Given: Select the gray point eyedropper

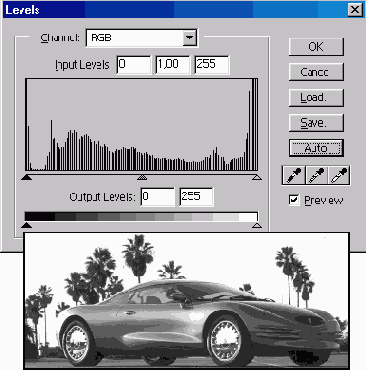Looking at the screenshot, I should tap(316, 175).
